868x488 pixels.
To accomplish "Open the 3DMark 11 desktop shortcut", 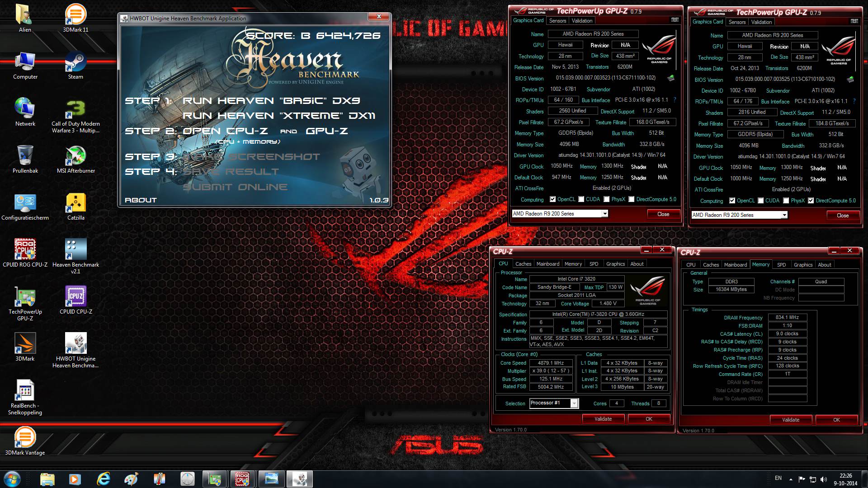I will (75, 18).
